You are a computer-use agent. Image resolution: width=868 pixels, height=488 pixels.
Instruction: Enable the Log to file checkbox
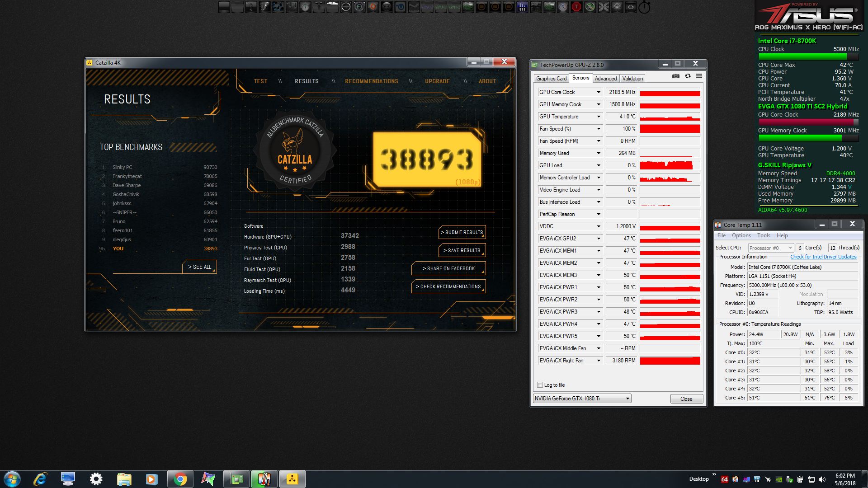coord(540,385)
